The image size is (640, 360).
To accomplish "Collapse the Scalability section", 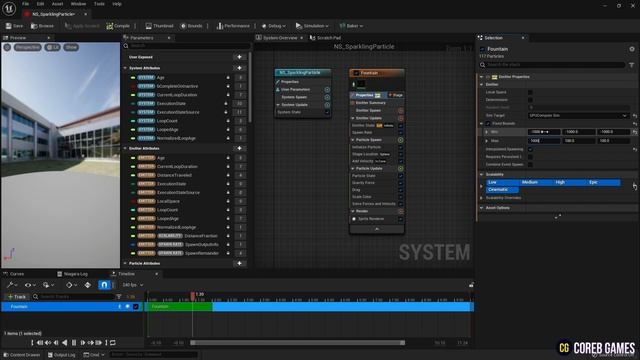I will [482, 174].
